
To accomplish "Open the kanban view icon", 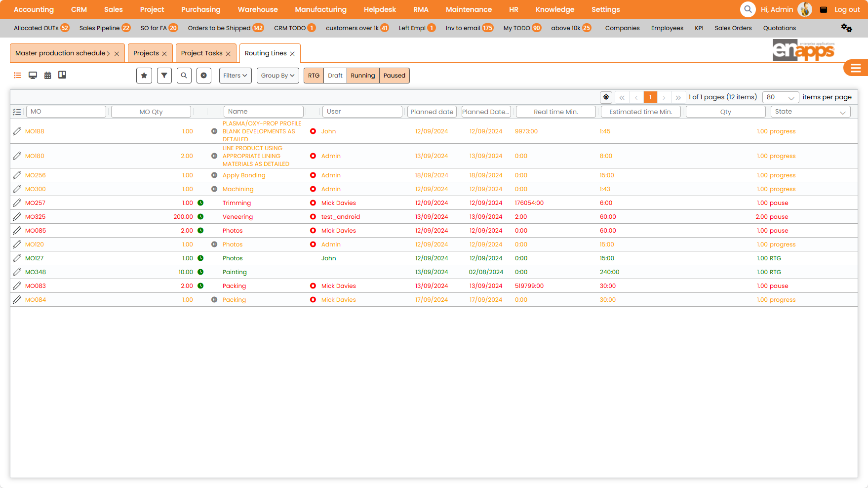I will coord(62,75).
